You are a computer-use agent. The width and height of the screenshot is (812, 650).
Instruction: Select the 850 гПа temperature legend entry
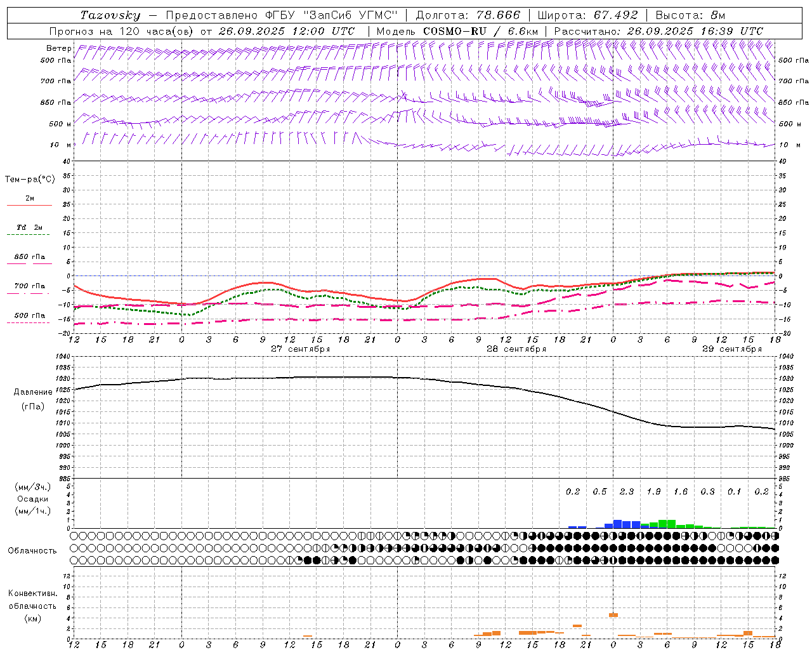29,257
